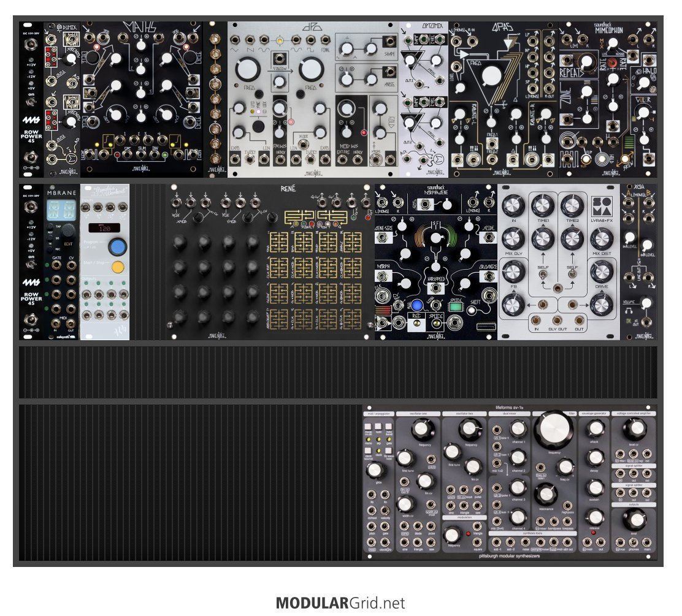Click the RENÉ module title
The image size is (682, 616).
click(288, 188)
